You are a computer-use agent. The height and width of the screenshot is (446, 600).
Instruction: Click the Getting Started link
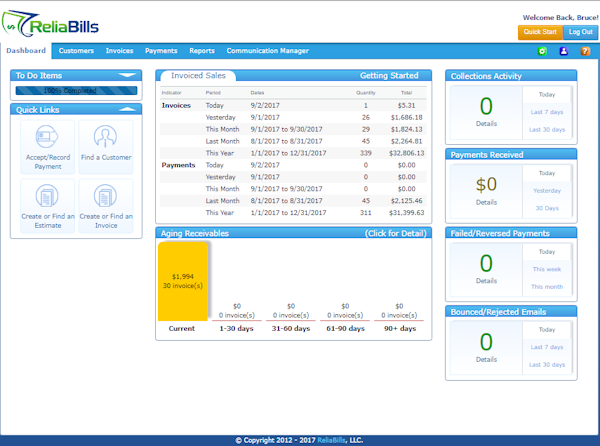389,76
